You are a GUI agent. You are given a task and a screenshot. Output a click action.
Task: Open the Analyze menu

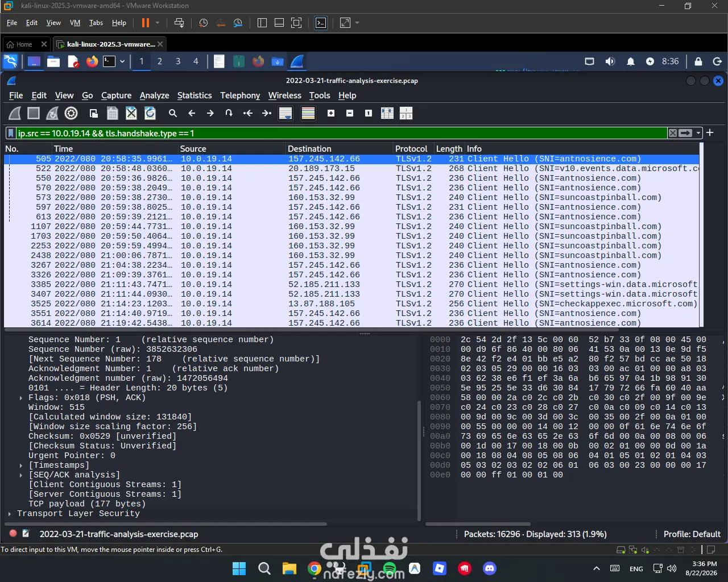point(154,95)
